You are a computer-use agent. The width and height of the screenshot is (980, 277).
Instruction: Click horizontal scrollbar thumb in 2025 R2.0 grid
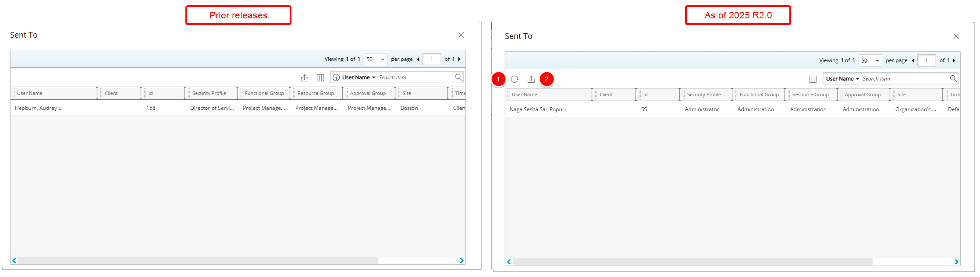coord(692,262)
